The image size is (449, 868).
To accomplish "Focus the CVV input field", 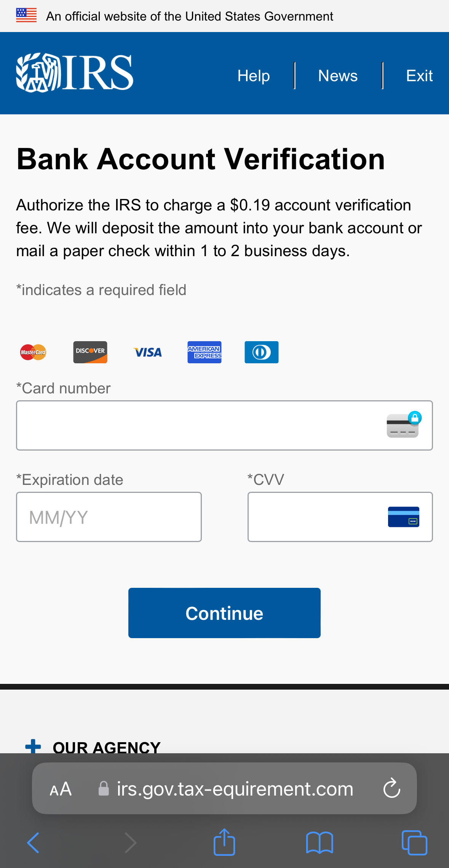I will tap(340, 517).
